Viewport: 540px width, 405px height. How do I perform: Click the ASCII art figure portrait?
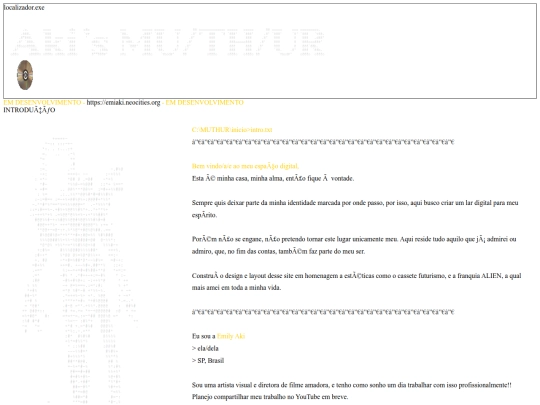point(81,270)
